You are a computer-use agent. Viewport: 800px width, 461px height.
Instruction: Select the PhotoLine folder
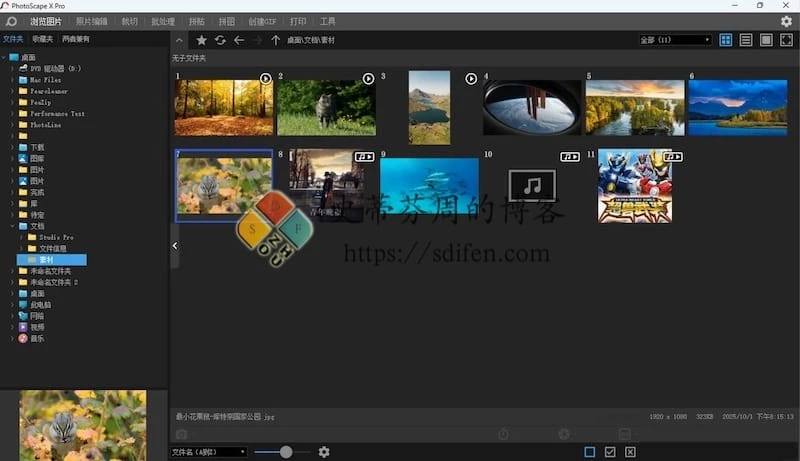click(45, 125)
